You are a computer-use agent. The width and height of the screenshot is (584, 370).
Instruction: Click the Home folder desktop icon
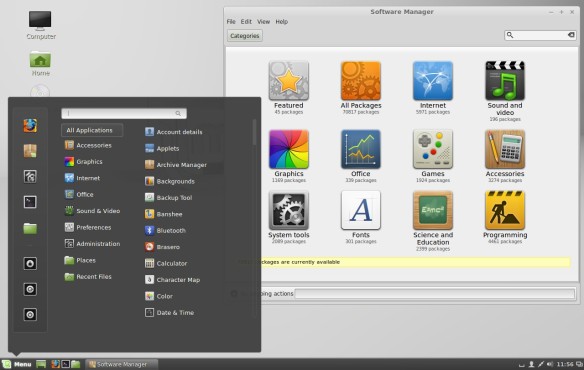tap(40, 63)
